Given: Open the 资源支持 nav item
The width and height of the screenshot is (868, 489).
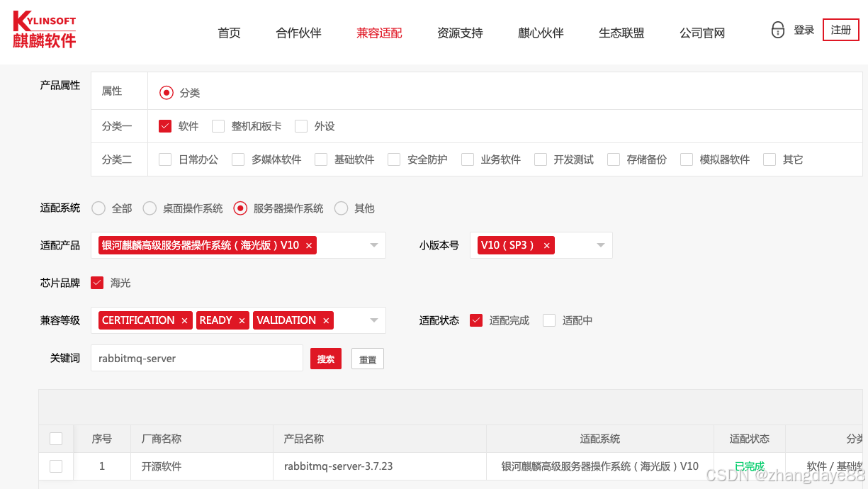Looking at the screenshot, I should [x=460, y=33].
